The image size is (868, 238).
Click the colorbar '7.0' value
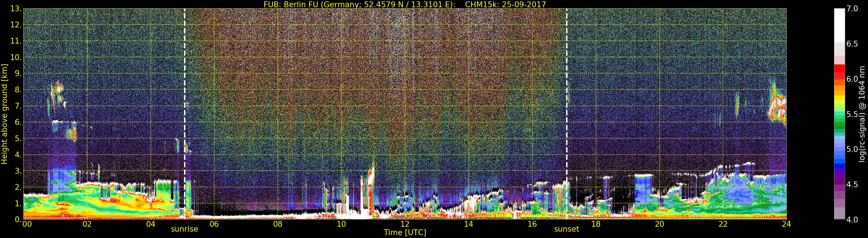pos(852,9)
